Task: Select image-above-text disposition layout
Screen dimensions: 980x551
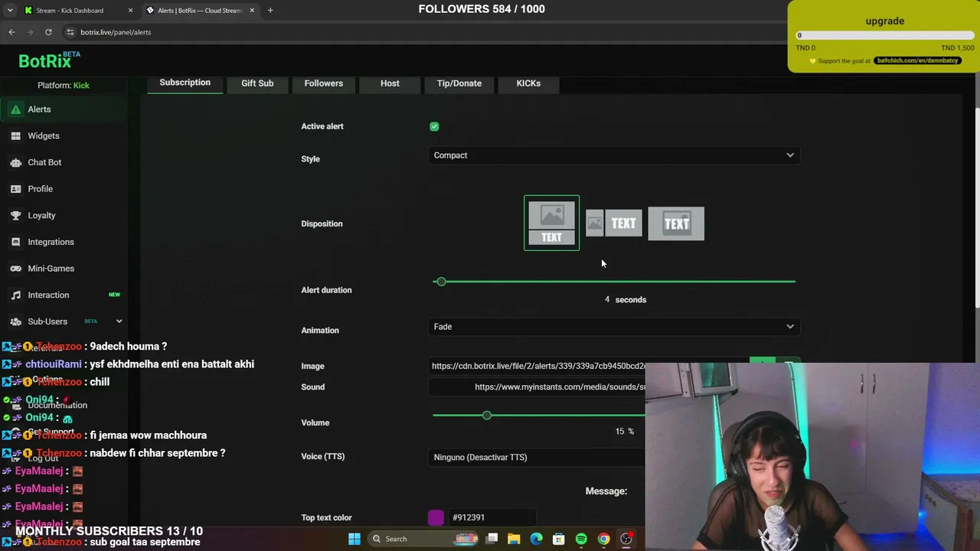Action: tap(551, 223)
